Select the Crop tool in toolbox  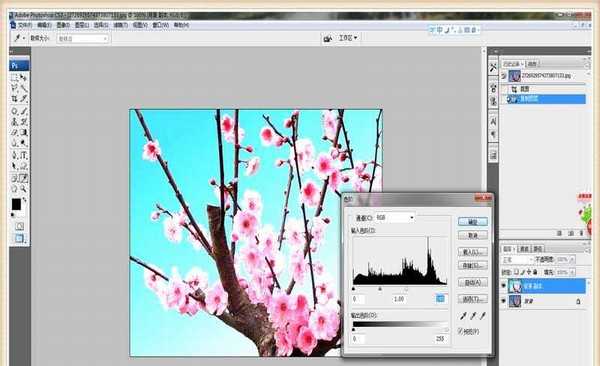pos(14,99)
